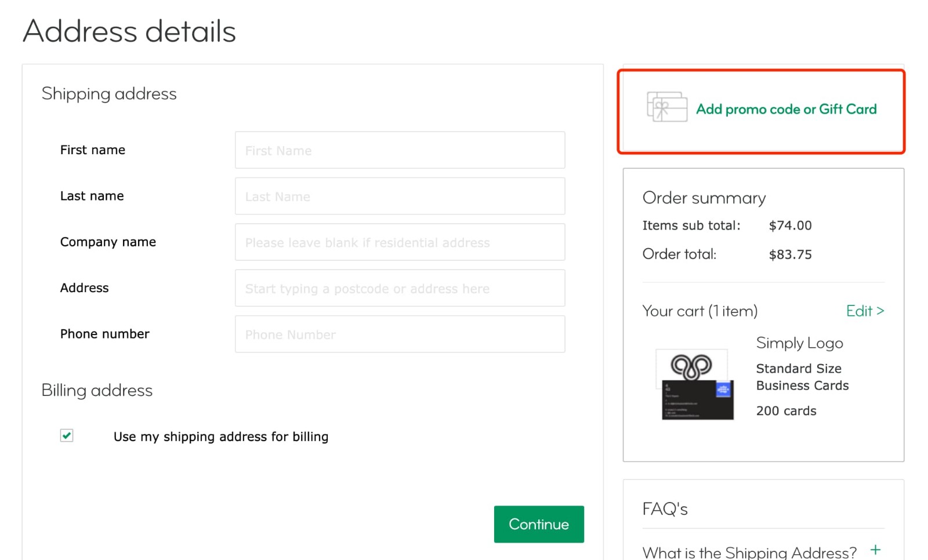Click the Order summary heading

(704, 198)
